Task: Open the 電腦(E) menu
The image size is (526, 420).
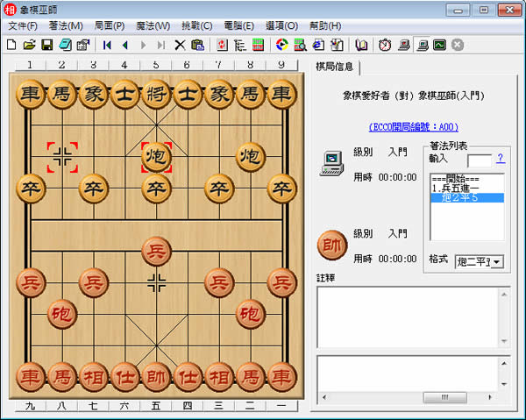Action: [x=237, y=25]
